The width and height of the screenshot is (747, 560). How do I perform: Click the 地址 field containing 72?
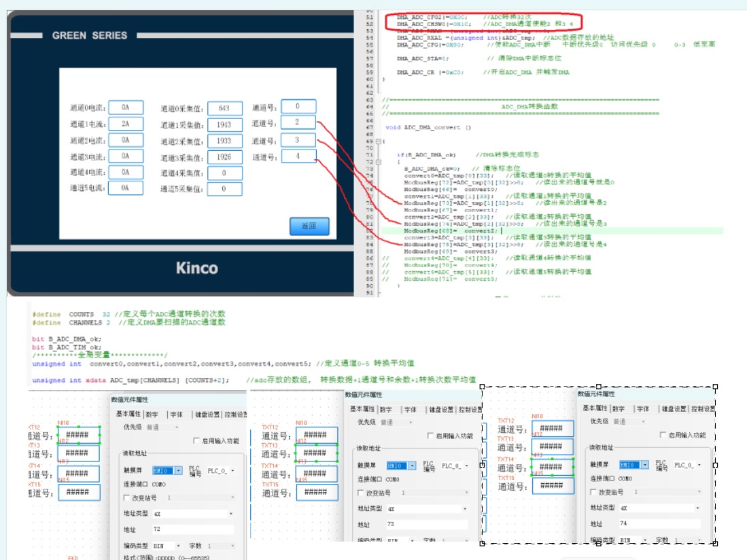tap(194, 529)
